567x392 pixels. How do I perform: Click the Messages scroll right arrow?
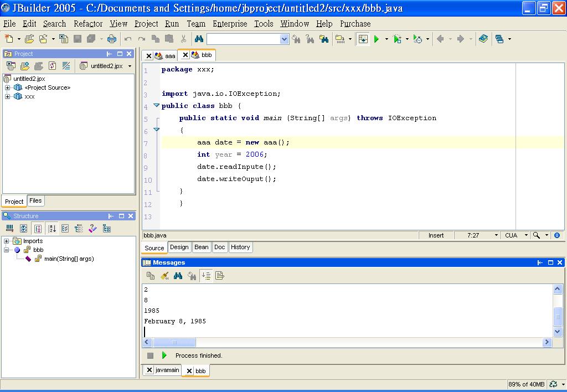pyautogui.click(x=547, y=342)
